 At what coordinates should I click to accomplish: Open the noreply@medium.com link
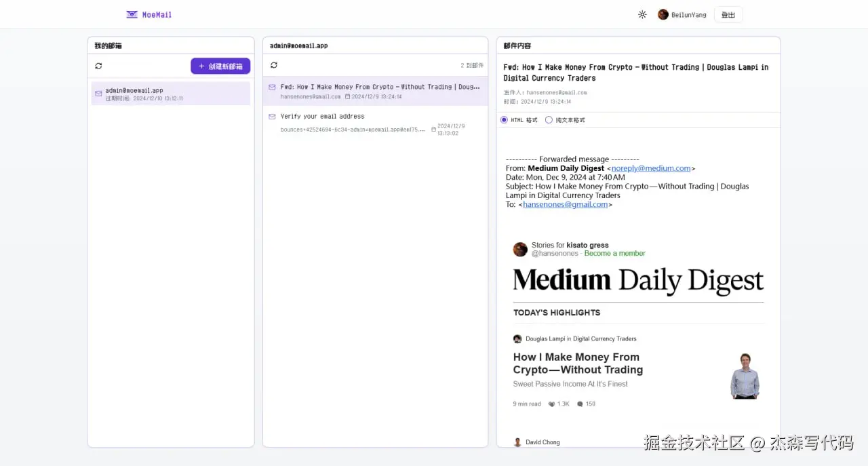pos(651,168)
